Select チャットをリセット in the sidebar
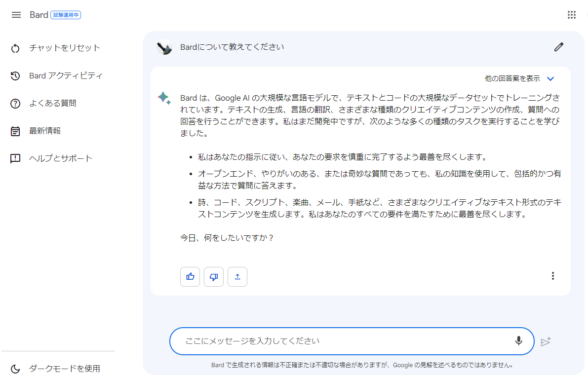Viewport: 588px width, 375px height. pyautogui.click(x=65, y=48)
